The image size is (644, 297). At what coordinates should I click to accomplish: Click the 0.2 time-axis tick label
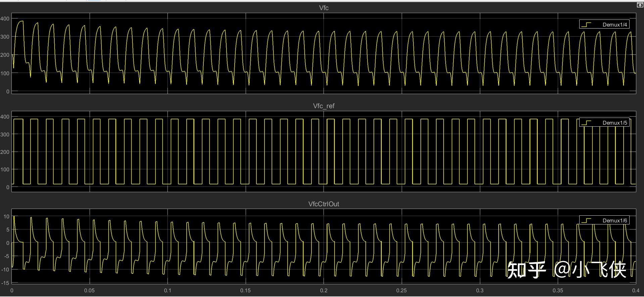coord(324,291)
